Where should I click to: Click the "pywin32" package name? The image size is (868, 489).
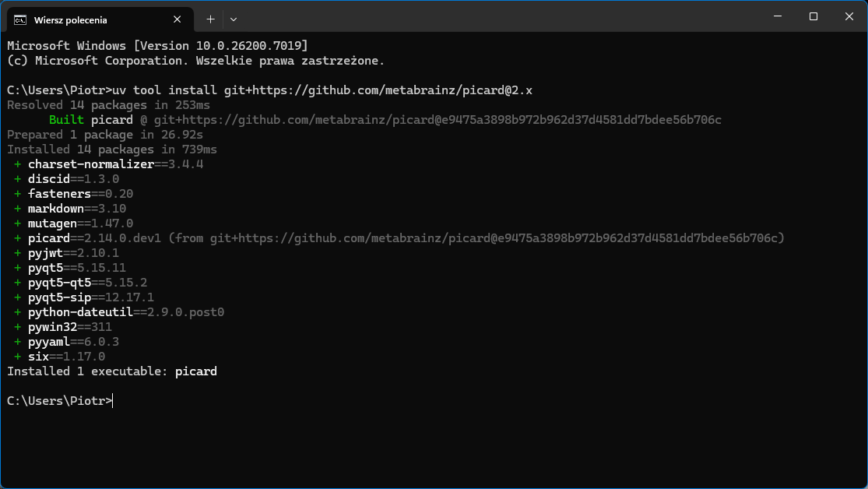point(52,327)
